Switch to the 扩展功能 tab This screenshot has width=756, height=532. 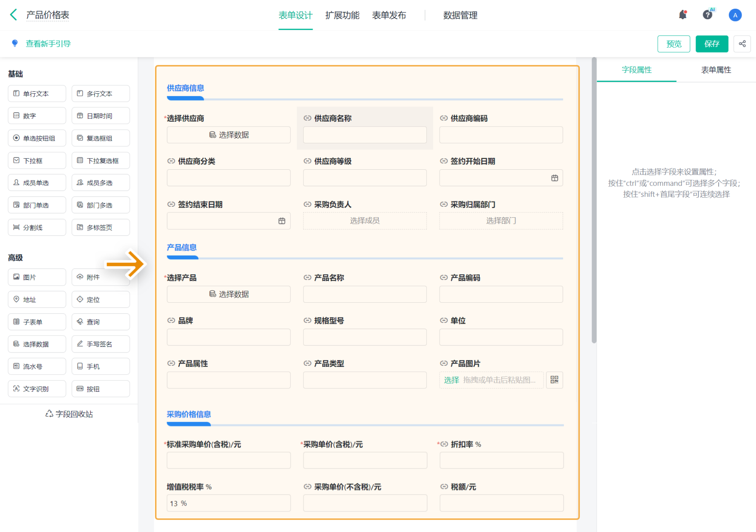342,15
